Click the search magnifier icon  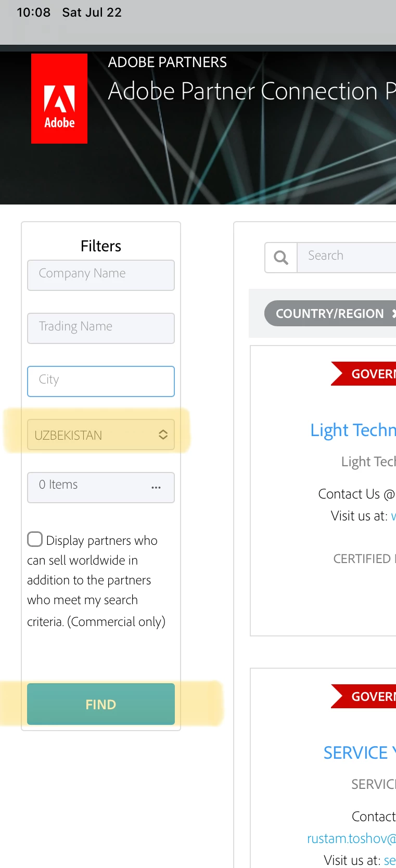click(x=281, y=258)
